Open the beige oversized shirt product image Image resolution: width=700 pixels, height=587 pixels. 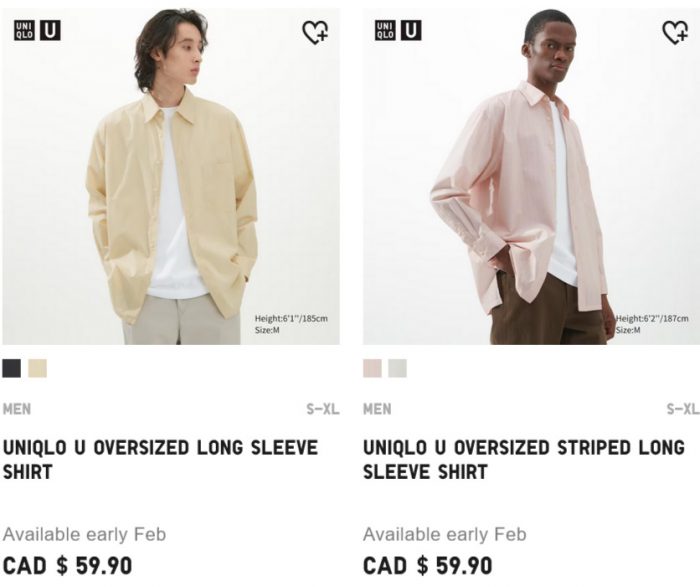[x=171, y=176]
